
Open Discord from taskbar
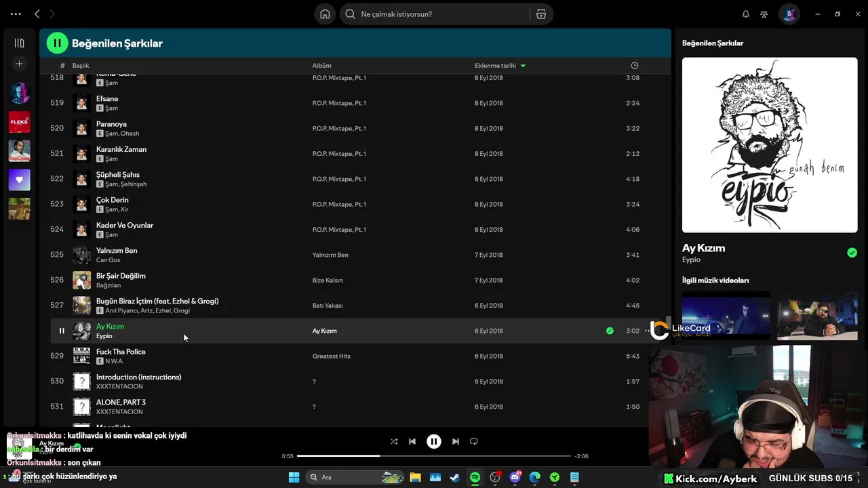(x=515, y=477)
